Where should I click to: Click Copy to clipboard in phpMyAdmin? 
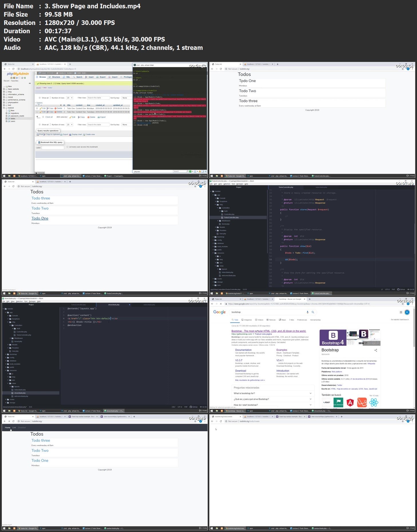[x=52, y=134]
